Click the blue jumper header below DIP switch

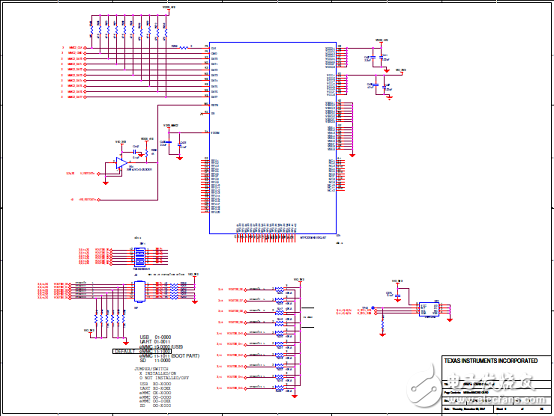[x=140, y=292]
